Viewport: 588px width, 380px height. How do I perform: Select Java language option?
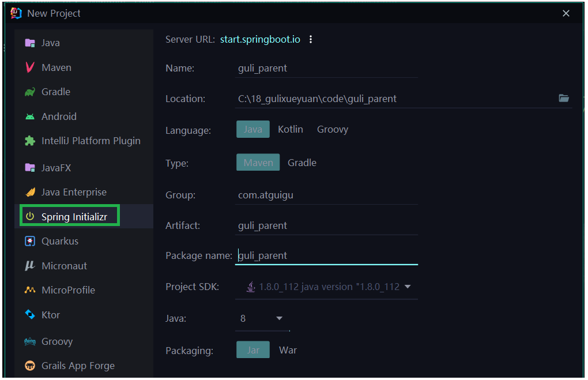click(252, 129)
